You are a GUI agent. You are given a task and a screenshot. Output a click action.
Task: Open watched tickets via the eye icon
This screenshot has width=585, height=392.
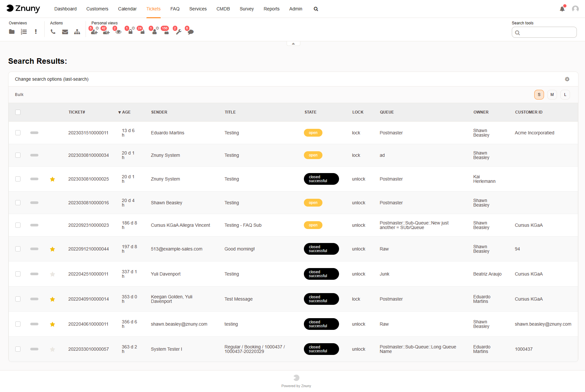118,32
